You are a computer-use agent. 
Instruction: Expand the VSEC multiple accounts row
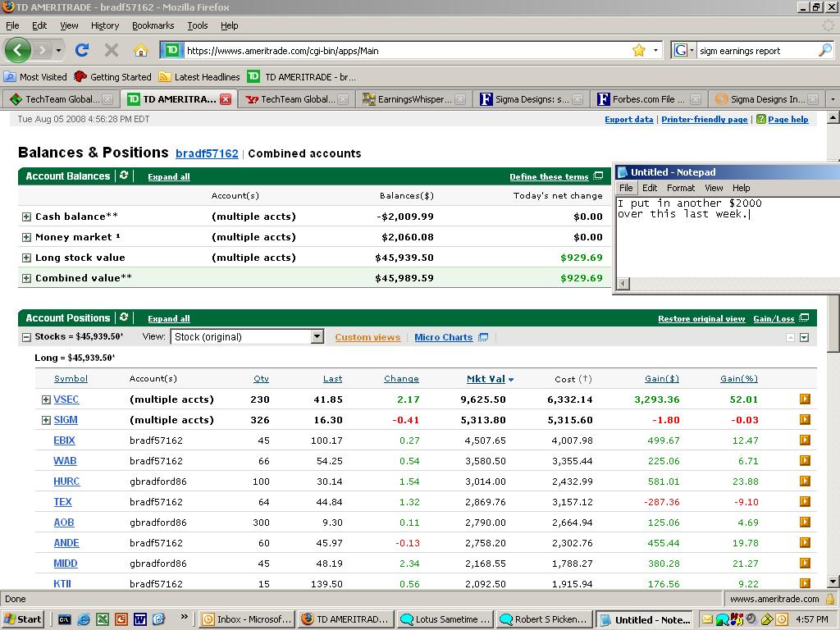click(x=46, y=399)
